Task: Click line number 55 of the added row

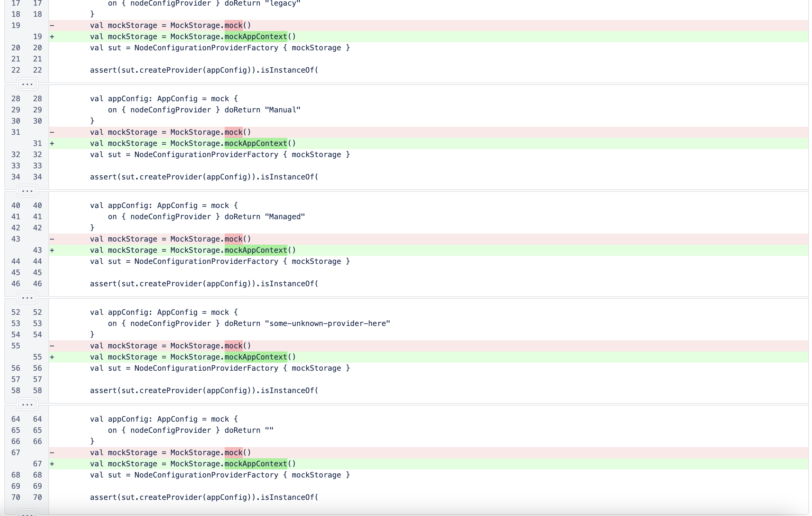Action: [x=38, y=357]
